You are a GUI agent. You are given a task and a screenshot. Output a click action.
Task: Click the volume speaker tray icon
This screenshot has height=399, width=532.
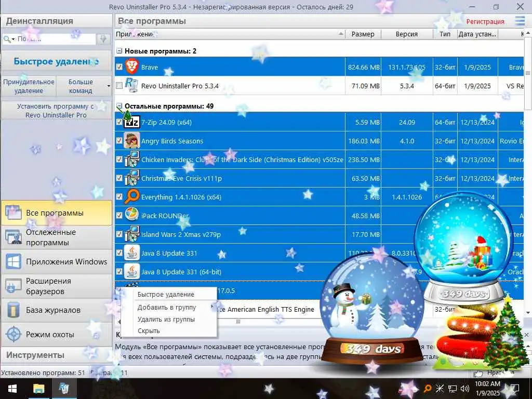point(465,389)
